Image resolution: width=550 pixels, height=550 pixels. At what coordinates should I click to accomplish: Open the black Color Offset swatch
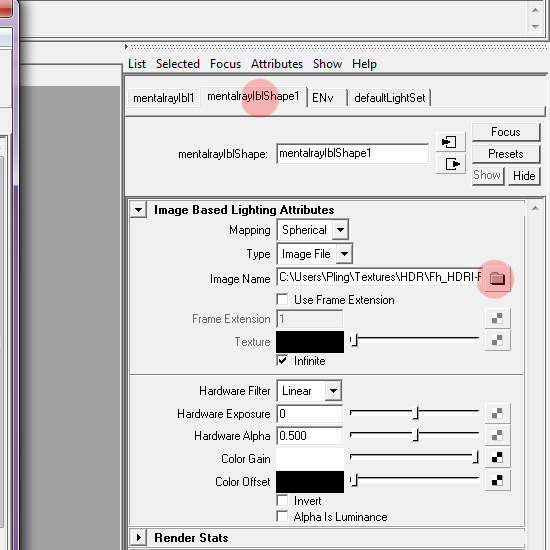pyautogui.click(x=310, y=481)
